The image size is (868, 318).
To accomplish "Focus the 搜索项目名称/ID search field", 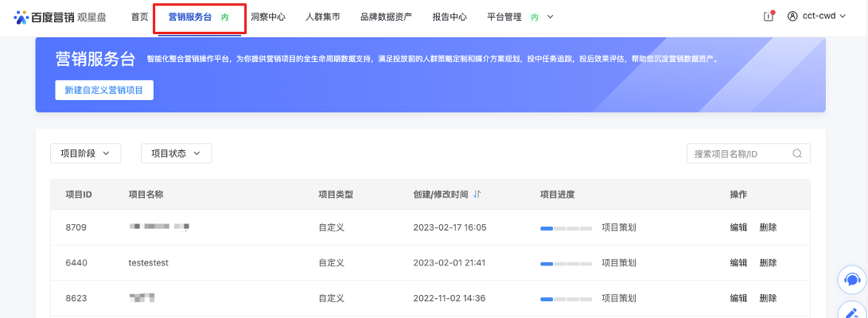I will point(740,153).
